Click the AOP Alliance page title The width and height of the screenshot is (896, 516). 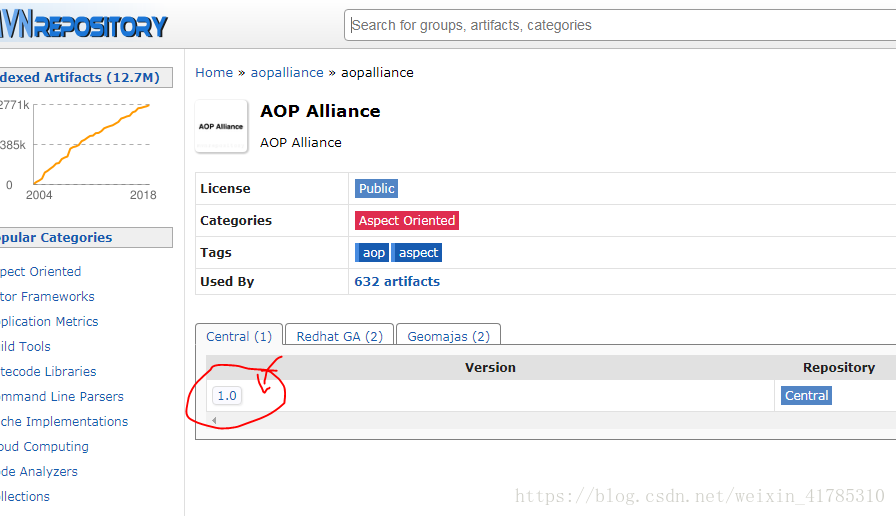(320, 111)
